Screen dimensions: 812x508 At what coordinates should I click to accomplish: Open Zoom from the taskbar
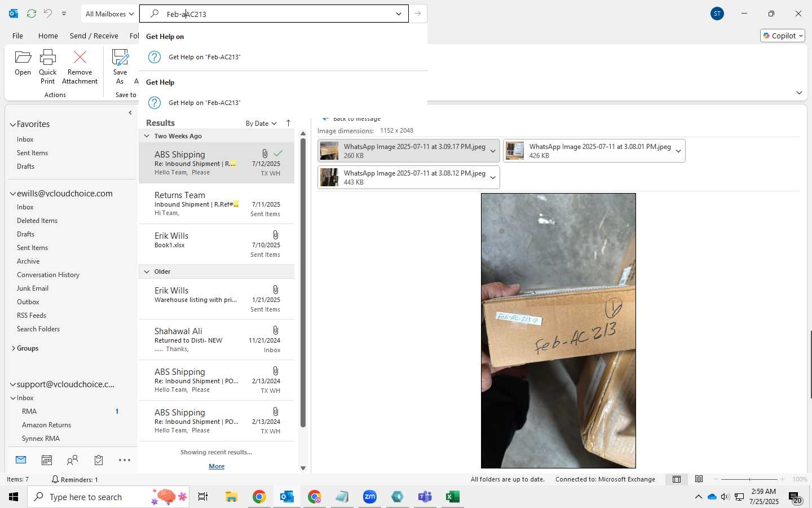pyautogui.click(x=370, y=497)
